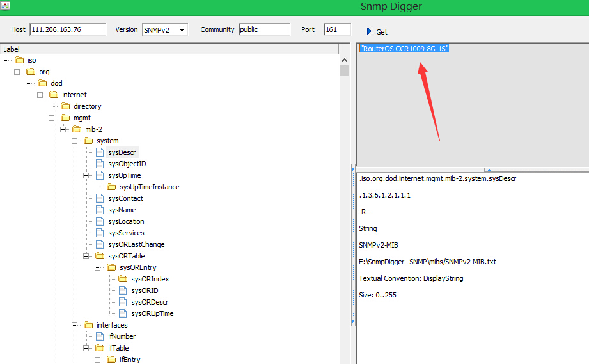This screenshot has width=589, height=364.
Task: Click the sysLocation document icon
Action: click(x=100, y=221)
